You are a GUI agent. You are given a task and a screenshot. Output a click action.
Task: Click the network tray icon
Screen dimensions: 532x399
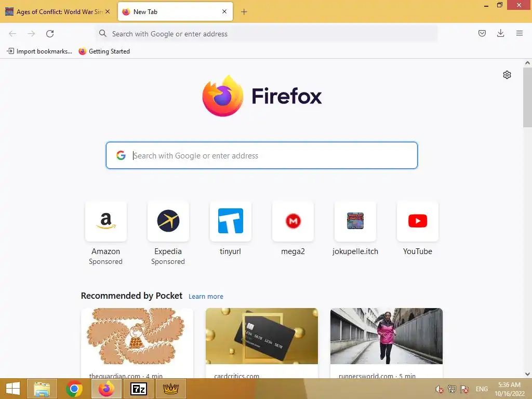tap(452, 389)
